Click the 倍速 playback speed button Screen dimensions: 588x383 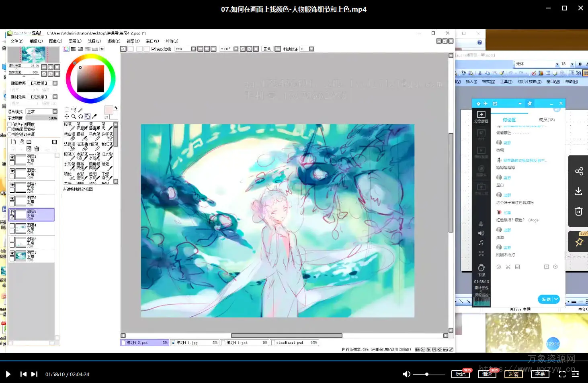pyautogui.click(x=487, y=374)
